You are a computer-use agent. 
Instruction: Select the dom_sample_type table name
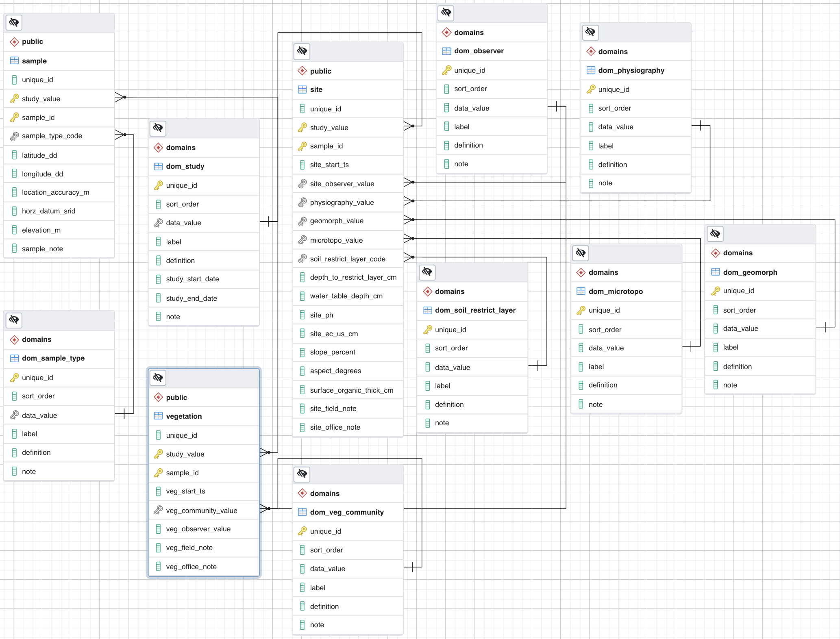tap(53, 358)
